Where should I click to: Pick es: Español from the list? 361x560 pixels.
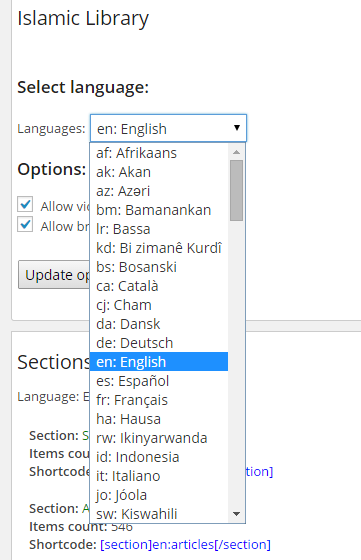[x=159, y=381]
